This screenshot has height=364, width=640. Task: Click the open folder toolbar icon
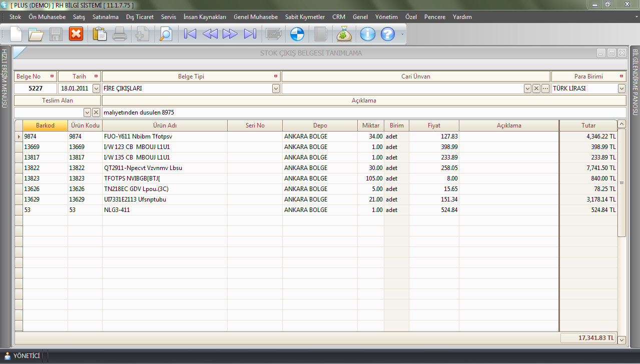(36, 34)
